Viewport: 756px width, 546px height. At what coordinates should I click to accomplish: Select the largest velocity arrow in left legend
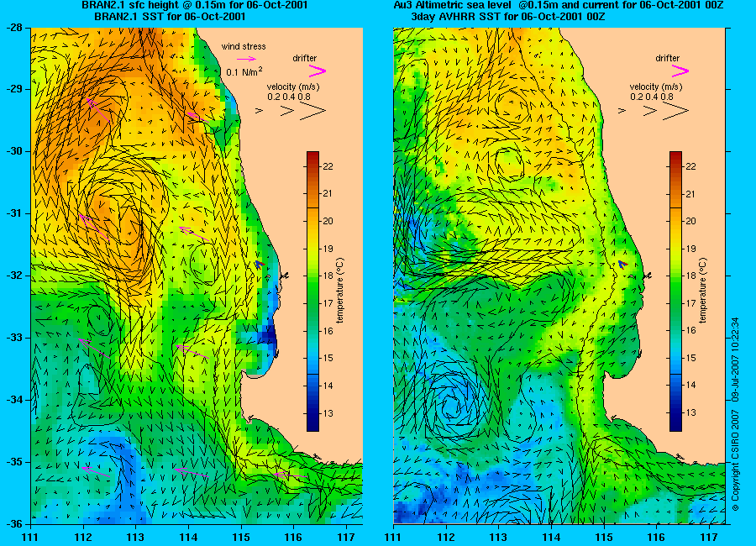tap(313, 111)
